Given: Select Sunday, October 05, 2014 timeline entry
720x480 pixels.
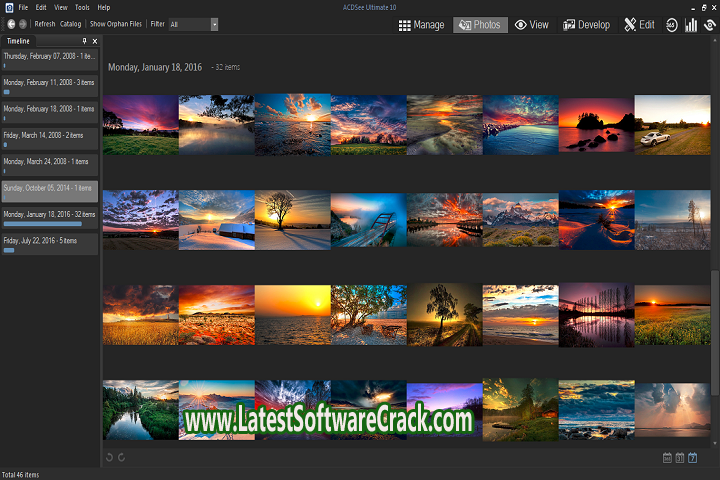Looking at the screenshot, I should (x=50, y=192).
